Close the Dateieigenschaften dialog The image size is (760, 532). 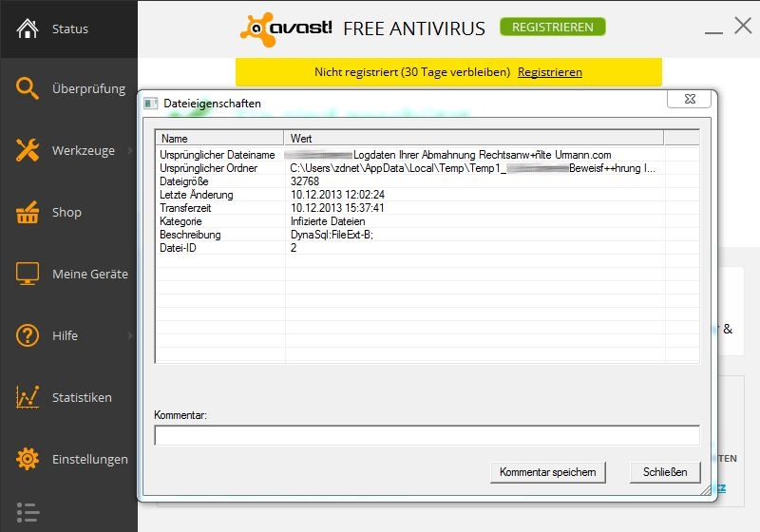[x=690, y=99]
